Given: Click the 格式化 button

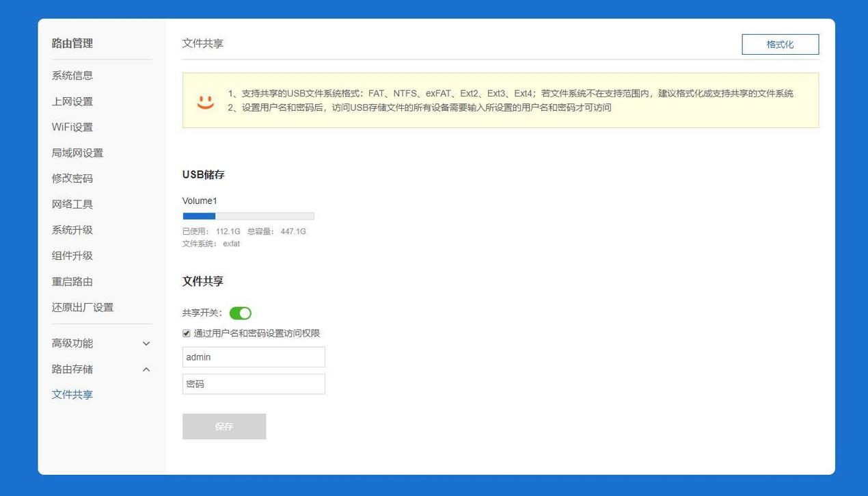Looking at the screenshot, I should point(781,44).
